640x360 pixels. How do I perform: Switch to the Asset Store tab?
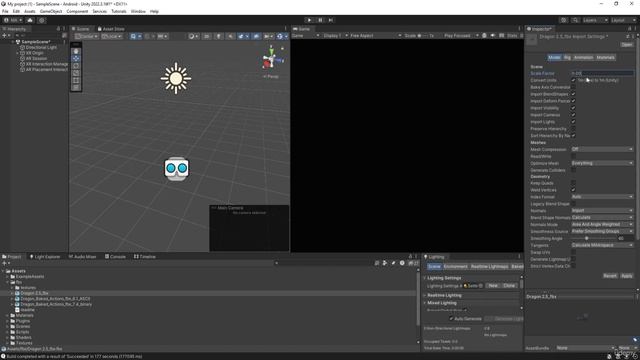tap(111, 29)
